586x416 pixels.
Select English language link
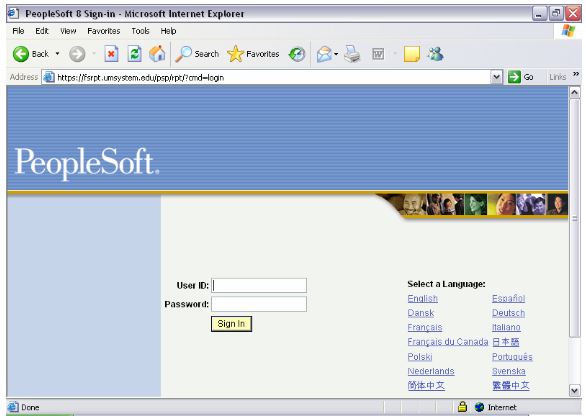(x=423, y=299)
